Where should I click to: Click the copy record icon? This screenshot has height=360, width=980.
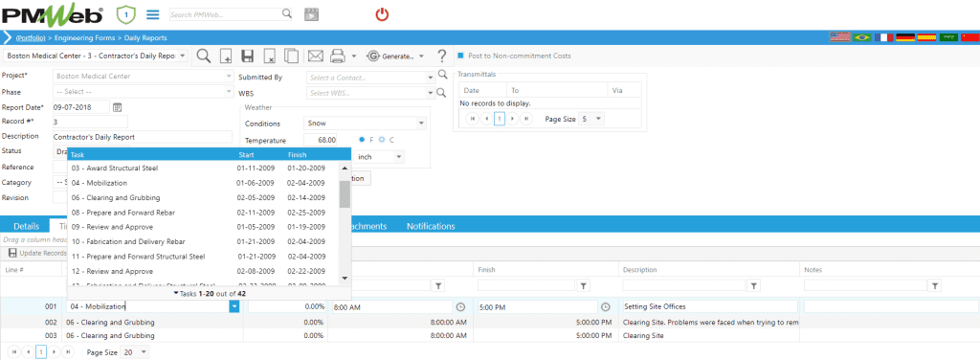[x=291, y=56]
